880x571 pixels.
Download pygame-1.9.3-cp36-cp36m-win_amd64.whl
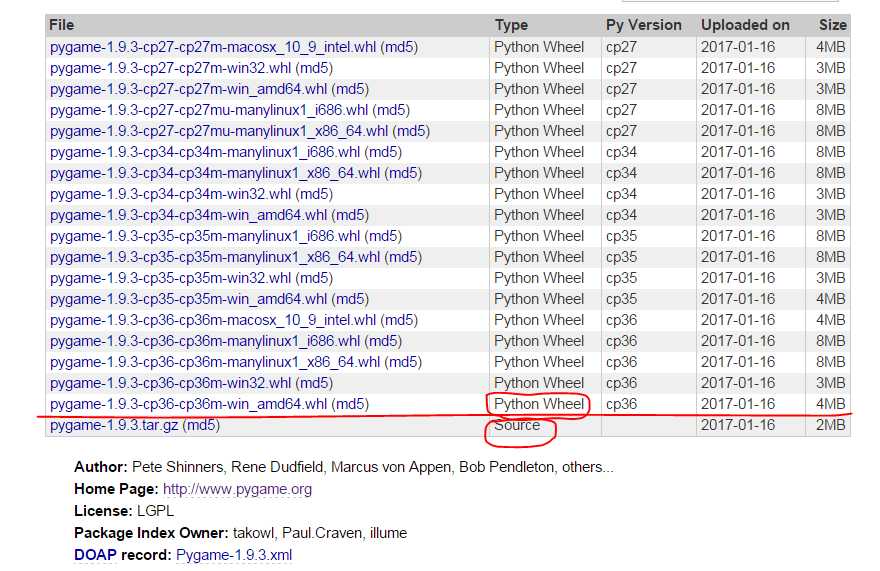click(189, 404)
